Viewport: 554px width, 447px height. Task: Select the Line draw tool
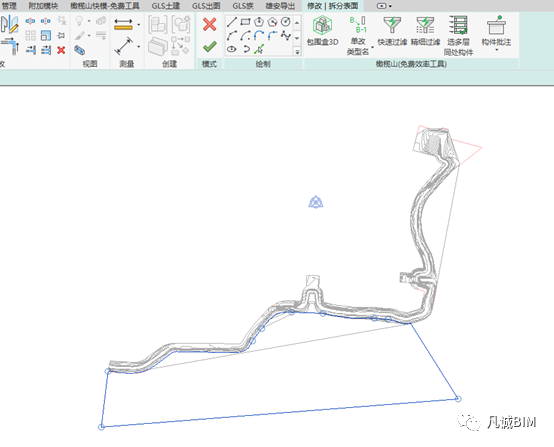[x=232, y=22]
